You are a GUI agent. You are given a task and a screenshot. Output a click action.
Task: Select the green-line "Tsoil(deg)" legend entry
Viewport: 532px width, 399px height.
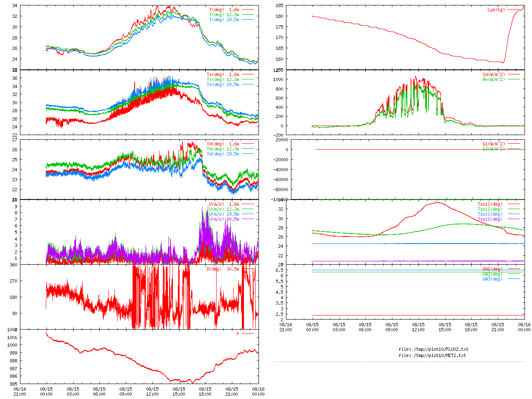(x=490, y=209)
